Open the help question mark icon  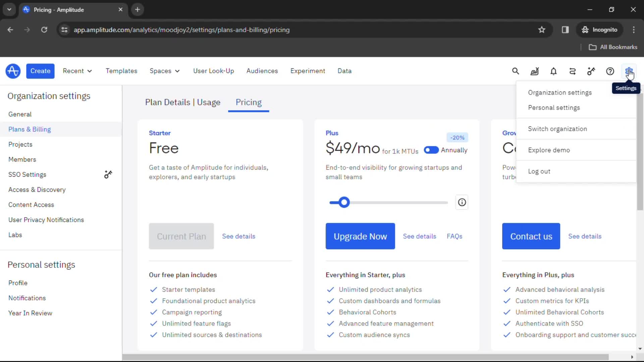(610, 71)
